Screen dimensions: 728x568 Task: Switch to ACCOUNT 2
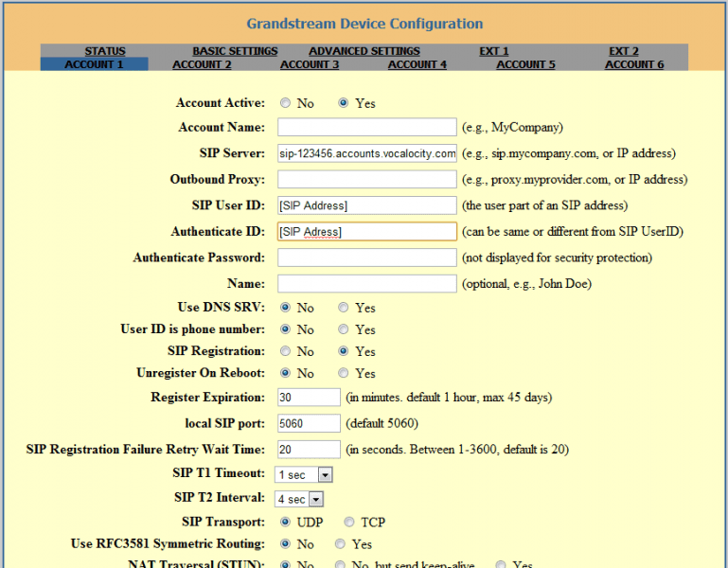point(202,64)
